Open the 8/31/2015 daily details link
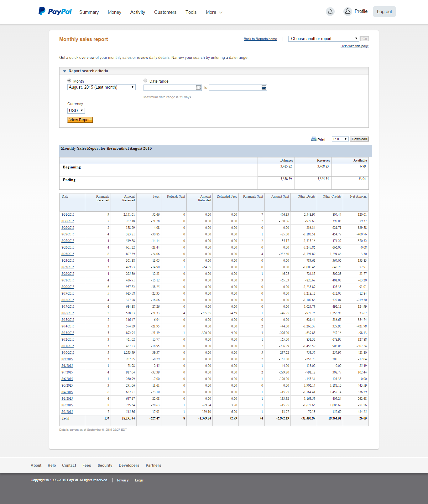Screen dimensions: 428x504 68,215
